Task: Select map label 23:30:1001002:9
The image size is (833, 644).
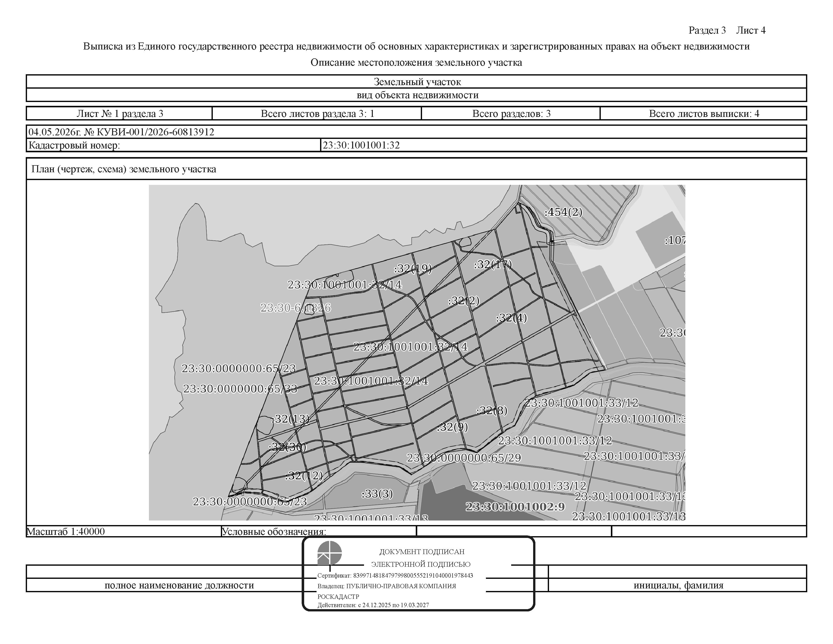Action: tap(515, 506)
